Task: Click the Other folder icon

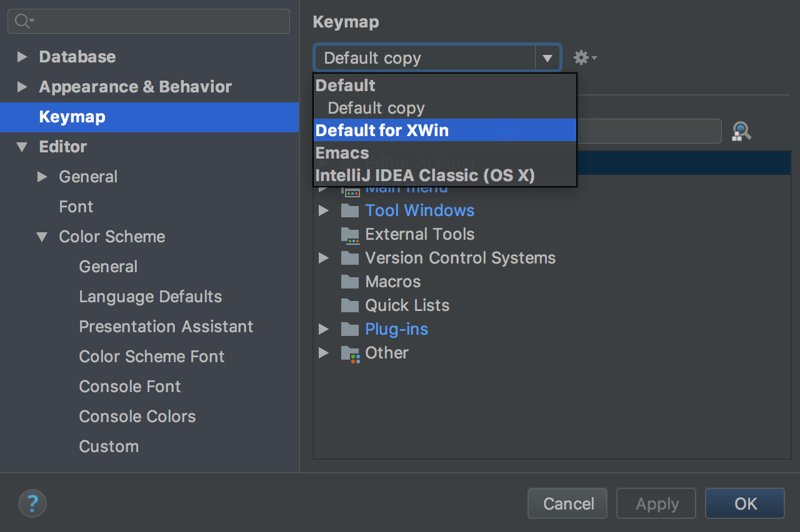Action: [350, 353]
